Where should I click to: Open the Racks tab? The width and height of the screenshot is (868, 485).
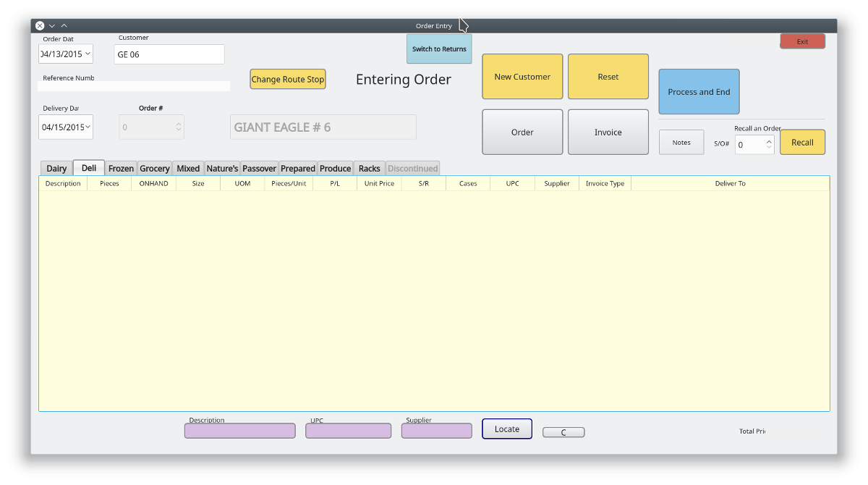[x=370, y=168]
